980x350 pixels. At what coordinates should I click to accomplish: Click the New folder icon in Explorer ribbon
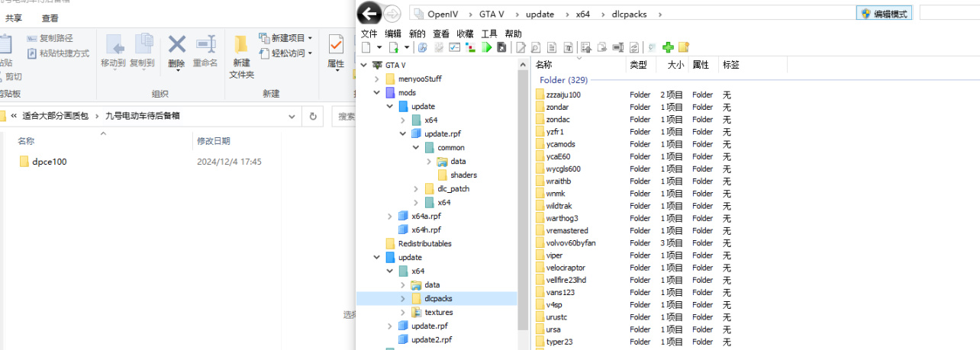[241, 44]
